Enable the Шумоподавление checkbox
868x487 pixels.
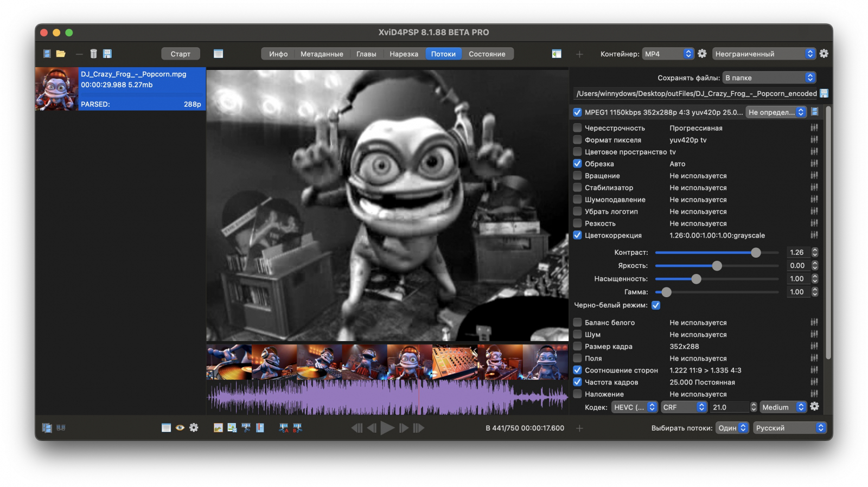[x=577, y=200]
